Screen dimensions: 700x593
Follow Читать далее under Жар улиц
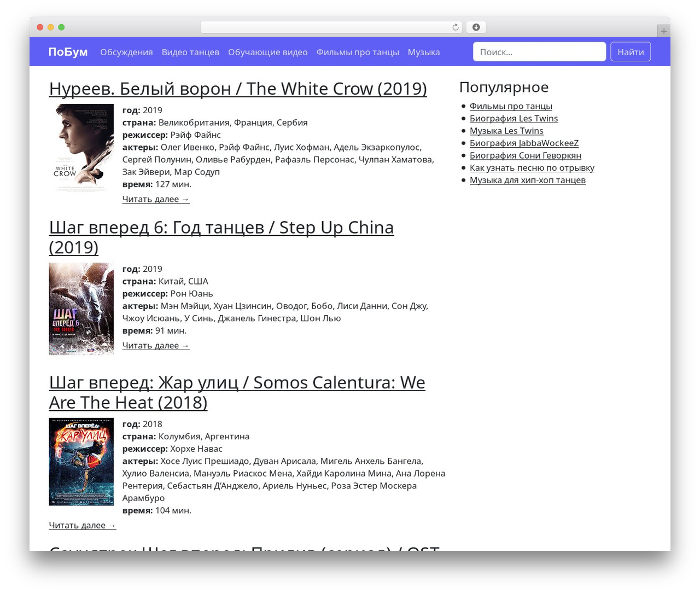pos(83,525)
